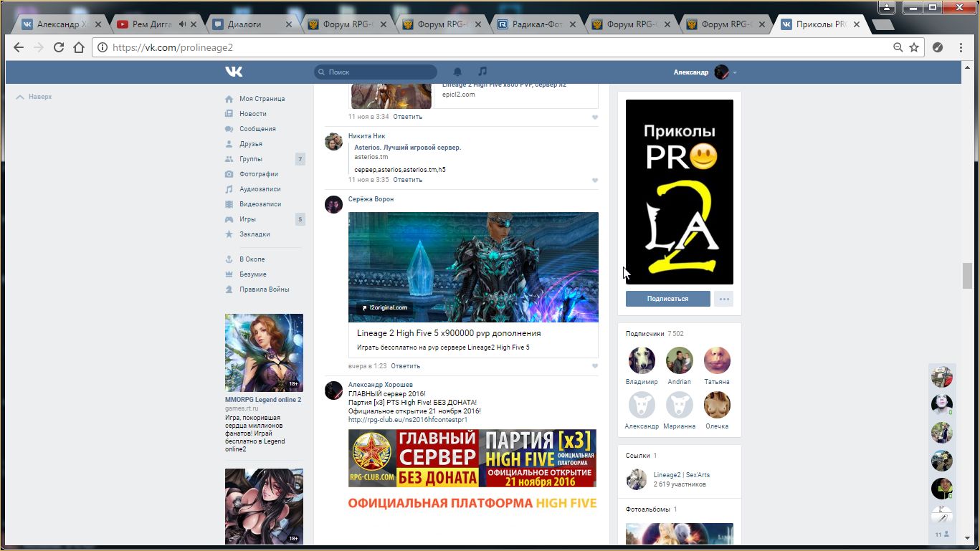Image resolution: width=980 pixels, height=551 pixels.
Task: Open the music note icon in header
Action: (x=482, y=72)
